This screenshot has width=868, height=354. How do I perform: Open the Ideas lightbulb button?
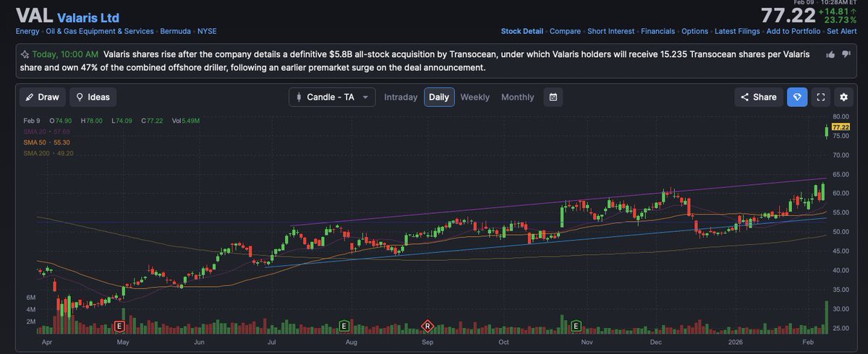pyautogui.click(x=93, y=97)
